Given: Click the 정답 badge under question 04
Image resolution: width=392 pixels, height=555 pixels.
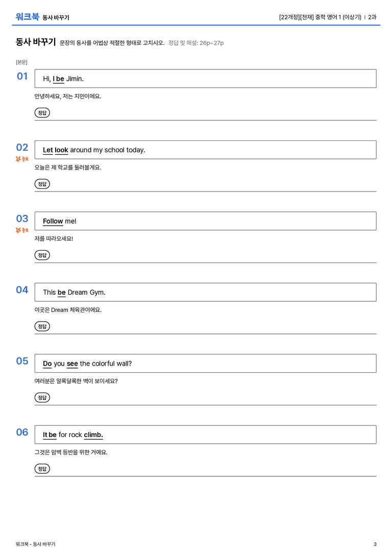Looking at the screenshot, I should point(42,326).
